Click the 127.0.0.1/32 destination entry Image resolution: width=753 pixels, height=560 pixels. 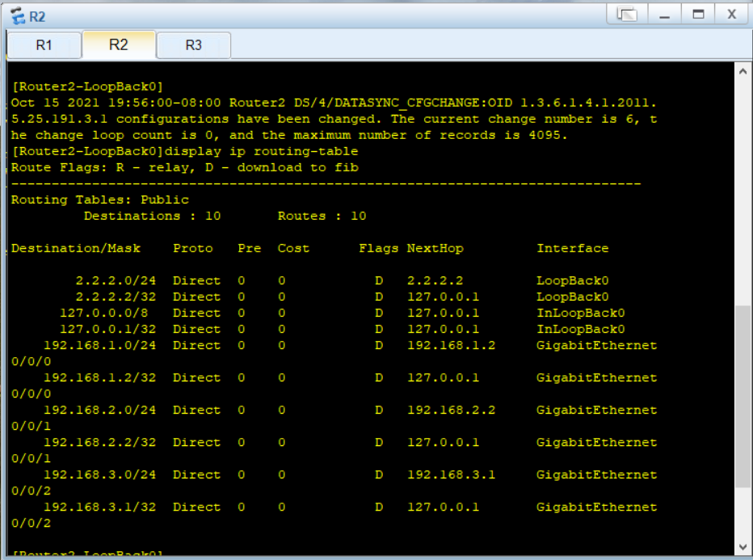pyautogui.click(x=108, y=330)
